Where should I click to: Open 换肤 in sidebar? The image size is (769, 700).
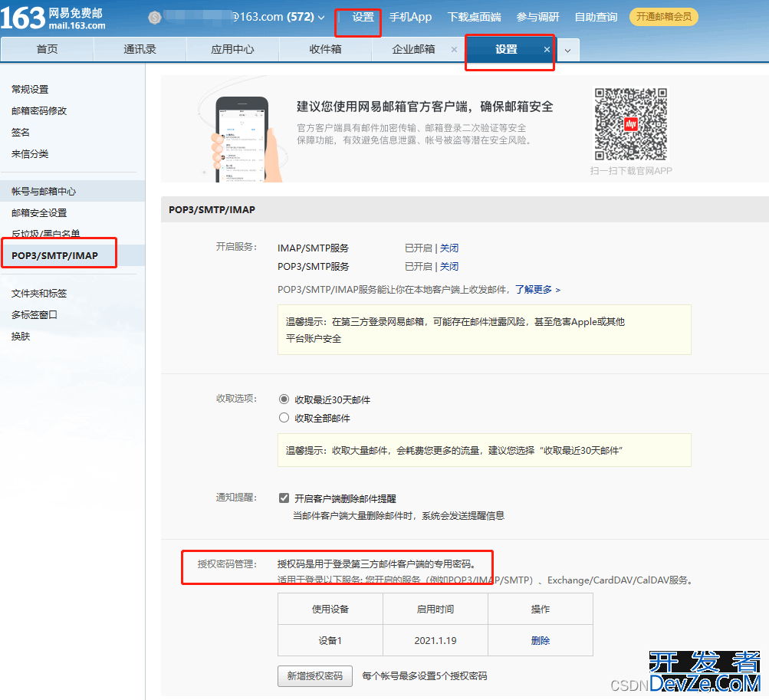21,337
